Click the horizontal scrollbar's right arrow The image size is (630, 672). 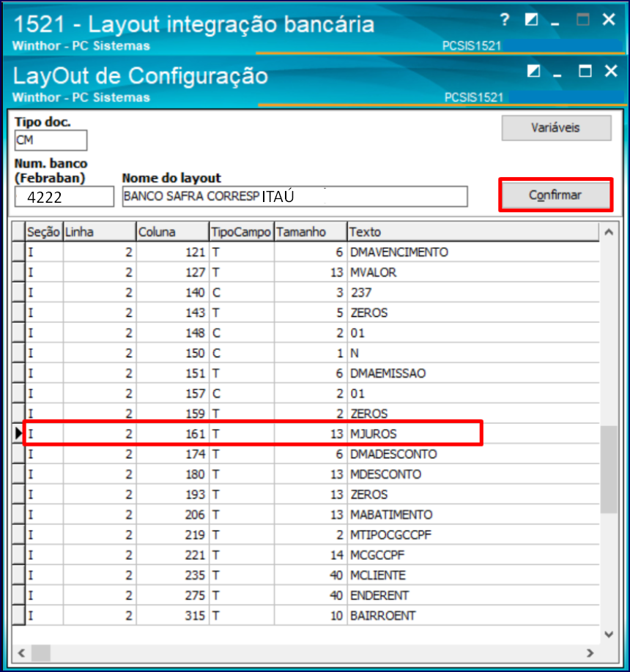coord(590,653)
